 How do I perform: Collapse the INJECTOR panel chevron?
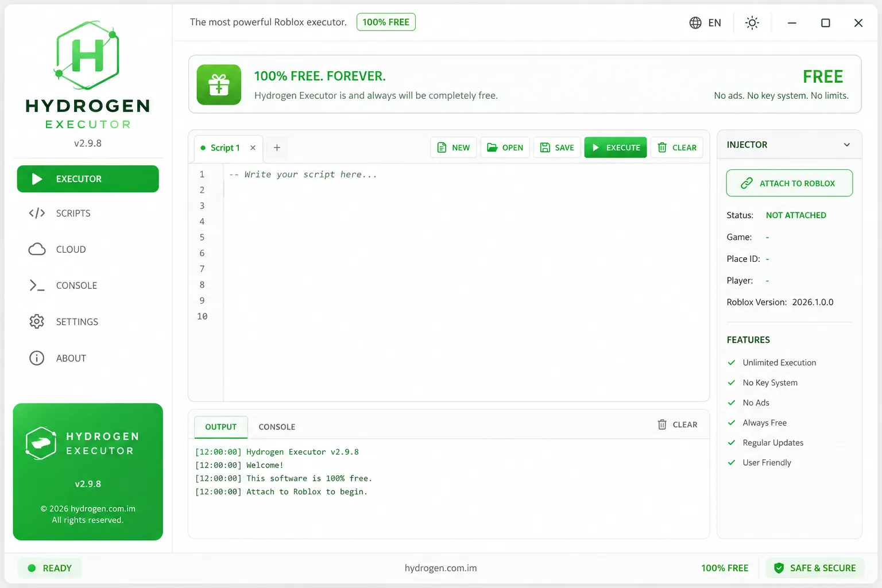(846, 145)
